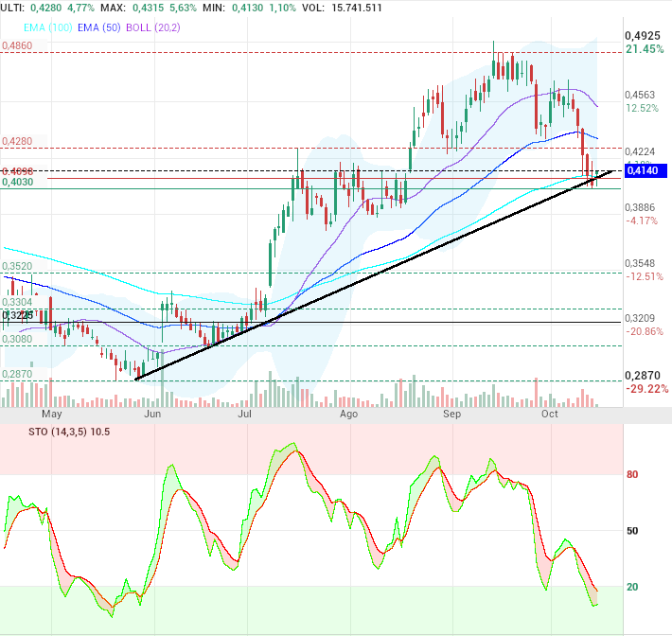672x636 pixels.
Task: Click the May label on time axis
Action: (51, 415)
